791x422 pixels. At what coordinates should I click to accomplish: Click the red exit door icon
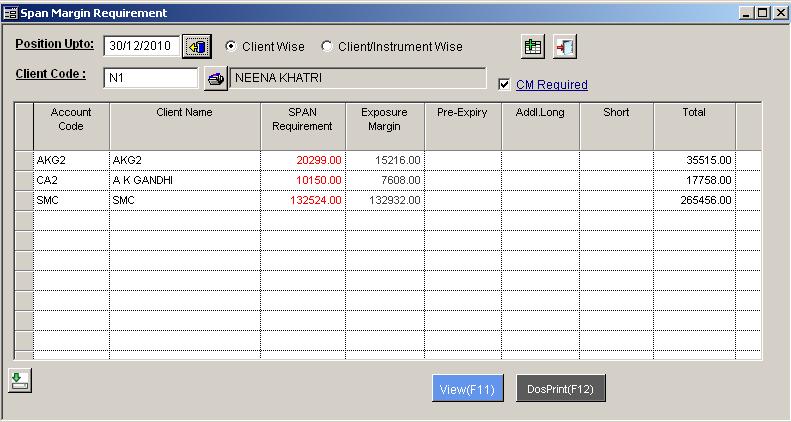565,47
